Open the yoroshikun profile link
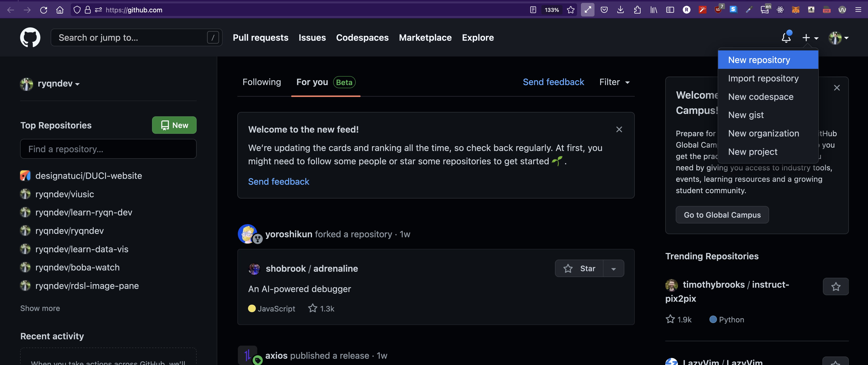The height and width of the screenshot is (365, 868). (289, 234)
